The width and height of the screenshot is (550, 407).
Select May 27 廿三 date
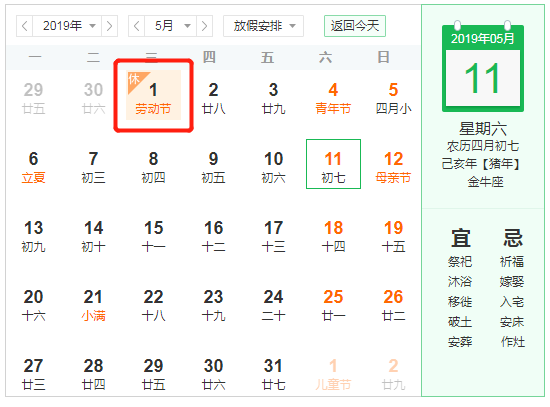coord(33,374)
